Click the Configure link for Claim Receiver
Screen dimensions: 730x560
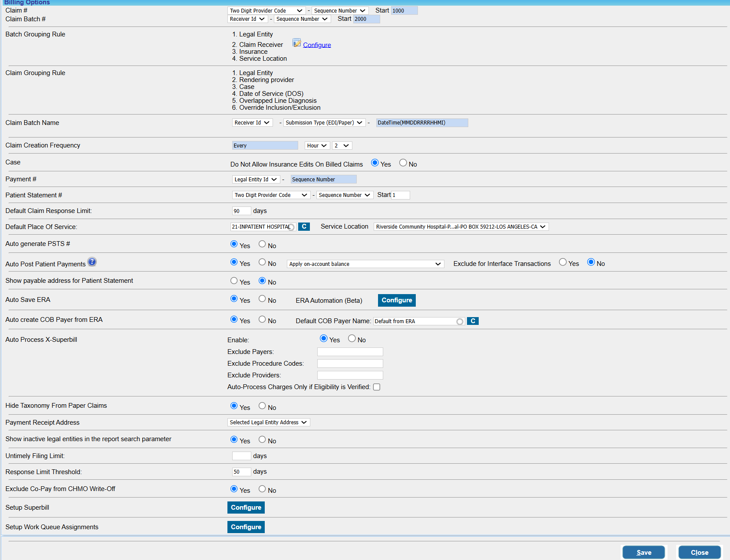pyautogui.click(x=317, y=45)
